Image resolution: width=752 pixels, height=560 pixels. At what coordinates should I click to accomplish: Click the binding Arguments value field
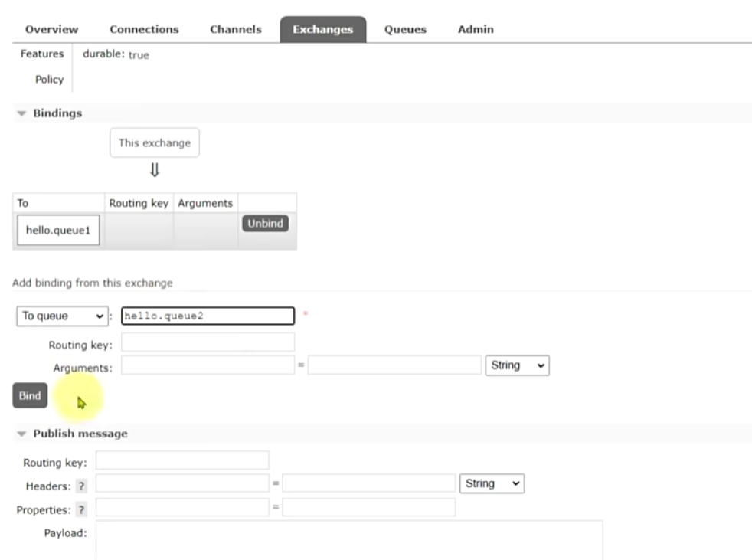(x=394, y=365)
